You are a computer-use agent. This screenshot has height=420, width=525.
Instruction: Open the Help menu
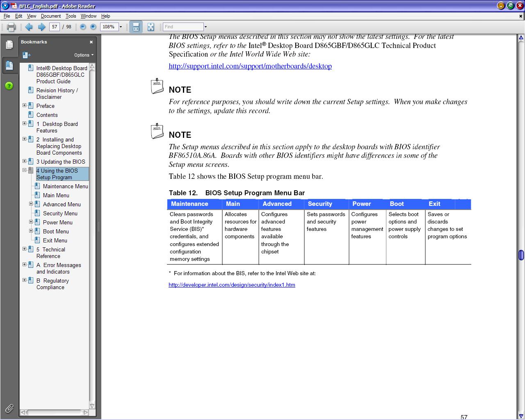(105, 16)
